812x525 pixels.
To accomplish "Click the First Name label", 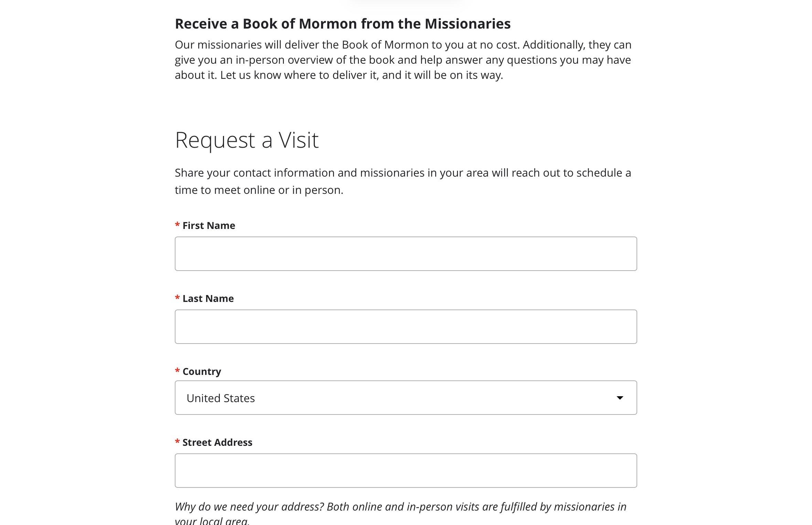I will coord(209,225).
